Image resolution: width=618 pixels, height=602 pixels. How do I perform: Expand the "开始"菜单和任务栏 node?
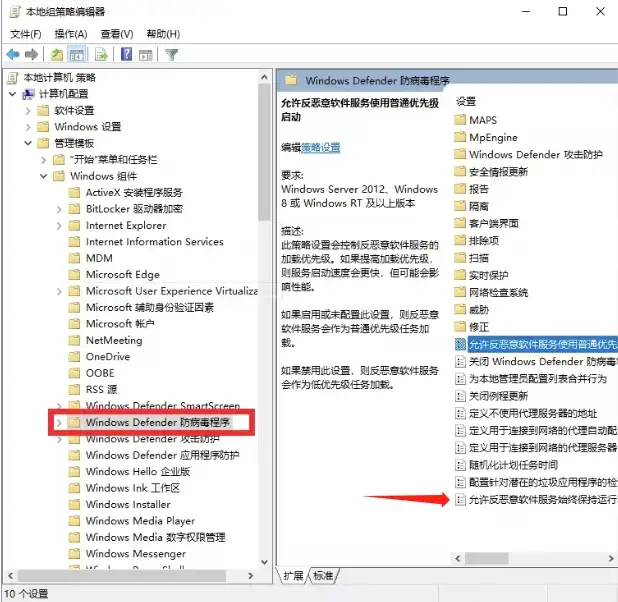click(x=44, y=160)
